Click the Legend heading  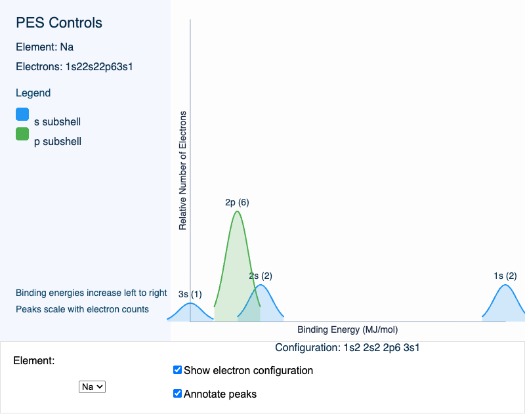33,93
